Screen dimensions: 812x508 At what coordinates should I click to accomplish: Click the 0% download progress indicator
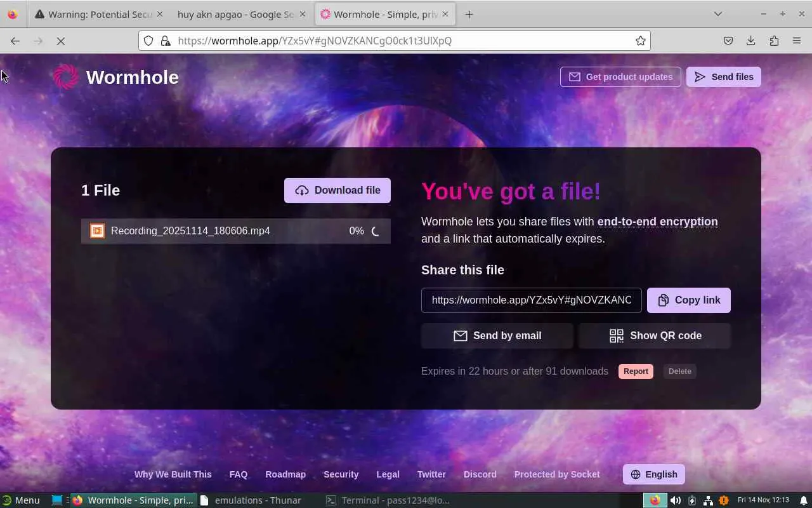pyautogui.click(x=357, y=231)
